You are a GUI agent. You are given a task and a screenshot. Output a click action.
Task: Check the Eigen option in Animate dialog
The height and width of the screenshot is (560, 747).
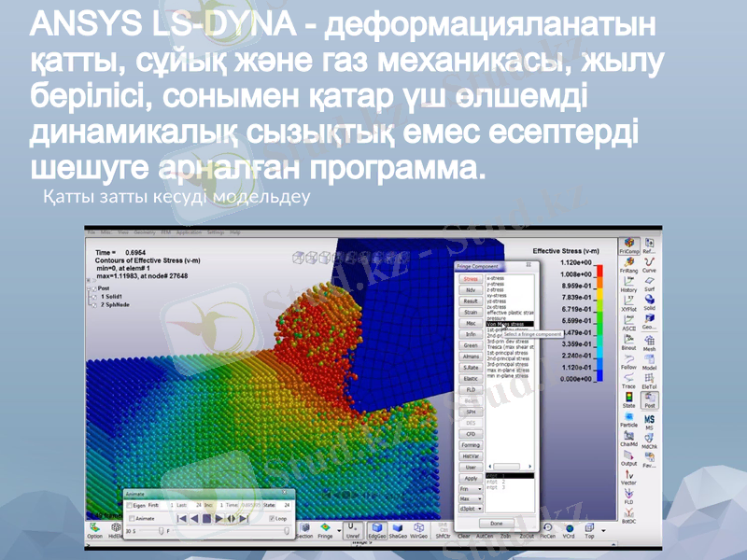coord(130,506)
